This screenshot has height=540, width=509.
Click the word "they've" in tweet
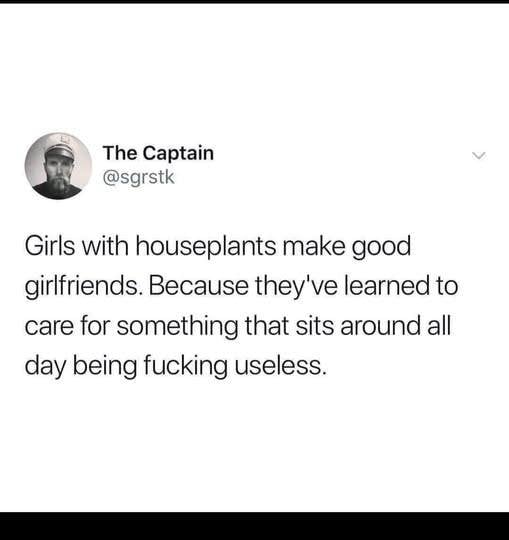pyautogui.click(x=296, y=288)
